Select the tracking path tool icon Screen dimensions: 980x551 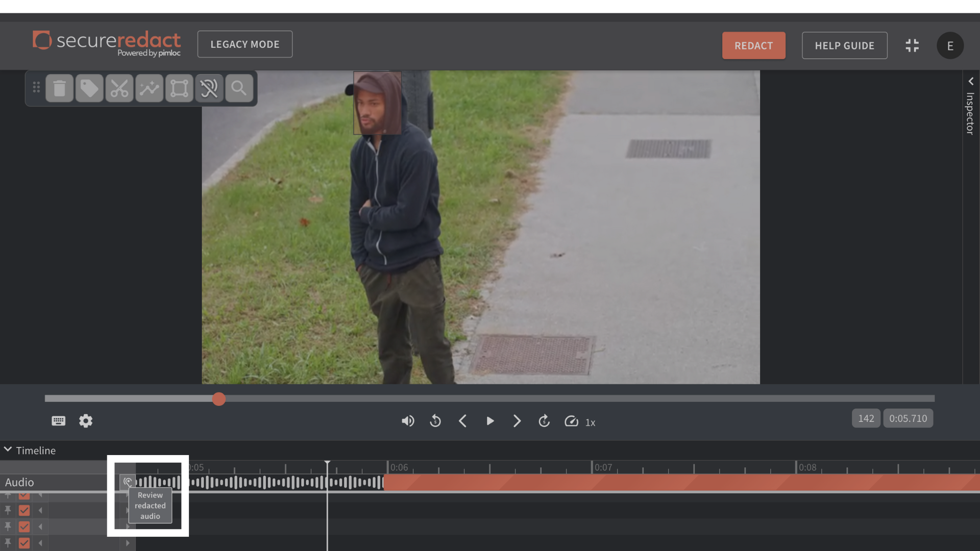149,88
